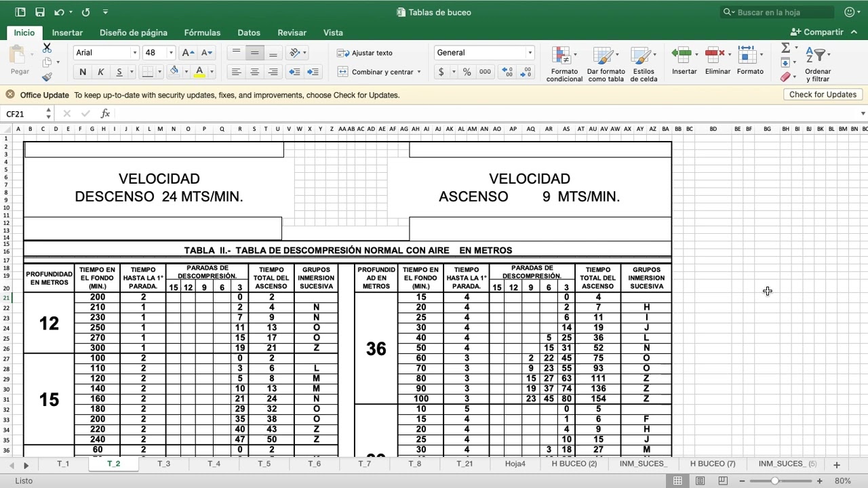Open the General number format dropdown
The image size is (868, 488).
pyautogui.click(x=530, y=52)
